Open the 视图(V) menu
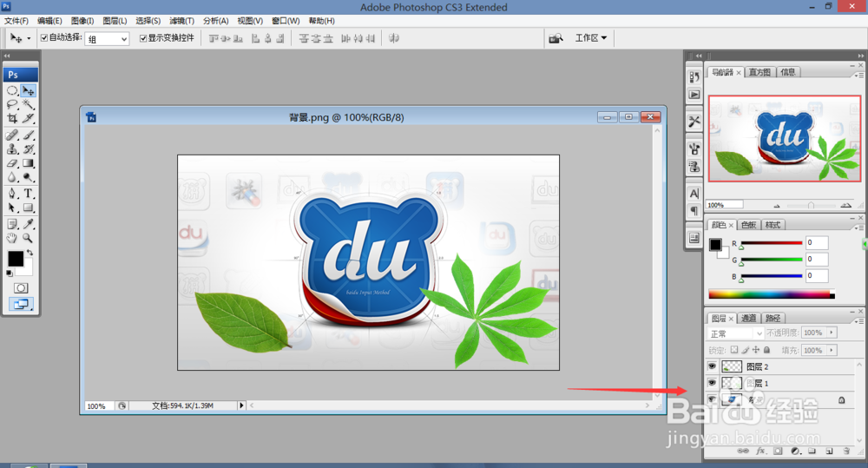 tap(250, 21)
